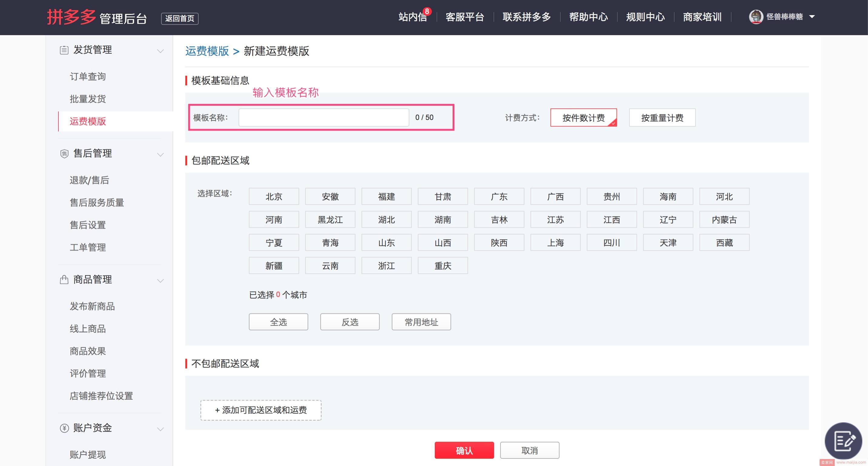This screenshot has height=466, width=868.
Task: Click the 取消 button
Action: pyautogui.click(x=530, y=450)
